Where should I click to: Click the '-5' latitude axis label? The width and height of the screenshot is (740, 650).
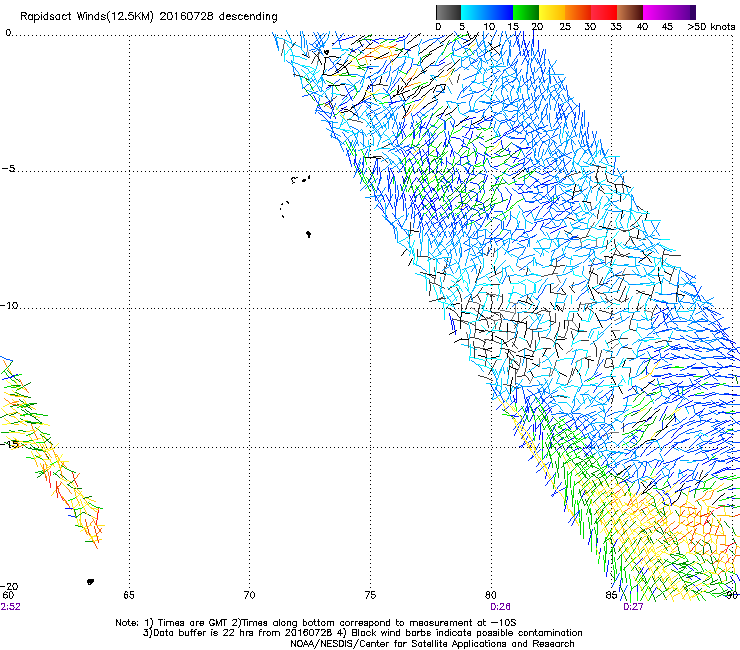[x=8, y=168]
